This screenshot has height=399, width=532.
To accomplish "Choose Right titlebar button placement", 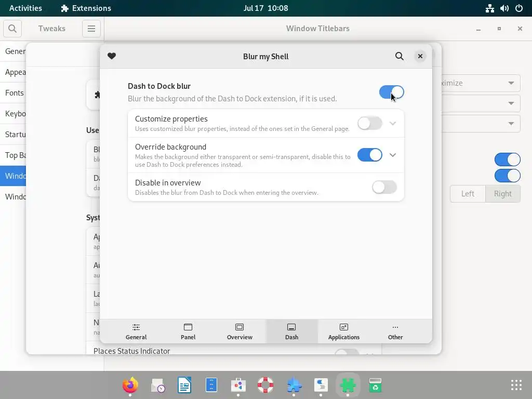I will [502, 194].
